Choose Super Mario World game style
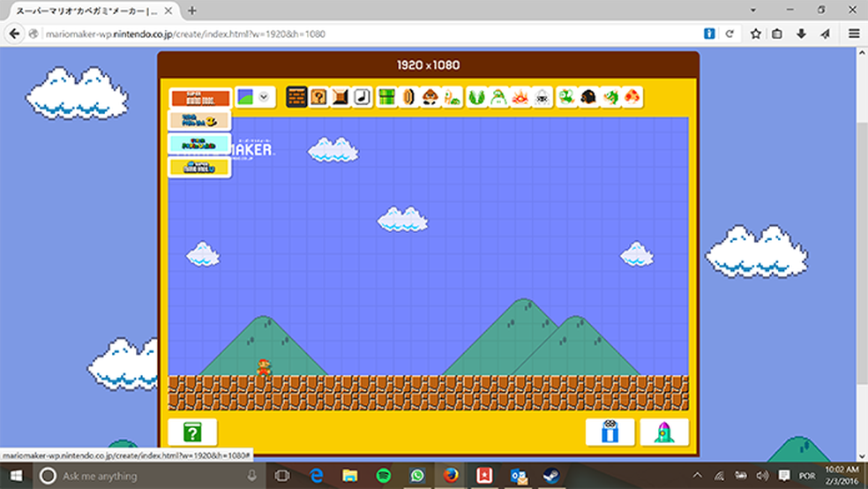This screenshot has width=868, height=489. click(x=199, y=144)
